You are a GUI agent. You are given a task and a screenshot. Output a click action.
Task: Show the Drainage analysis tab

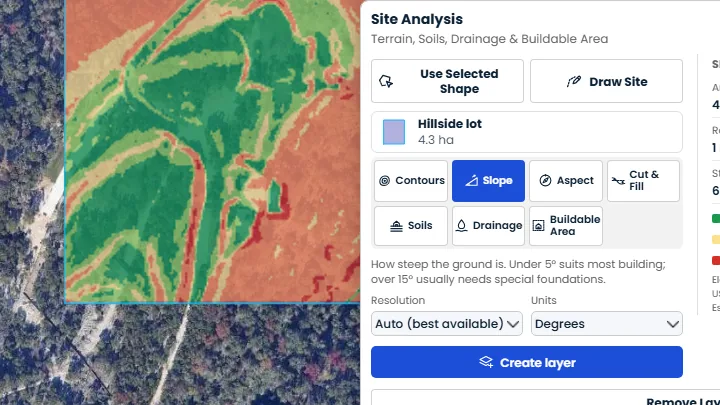pos(488,226)
